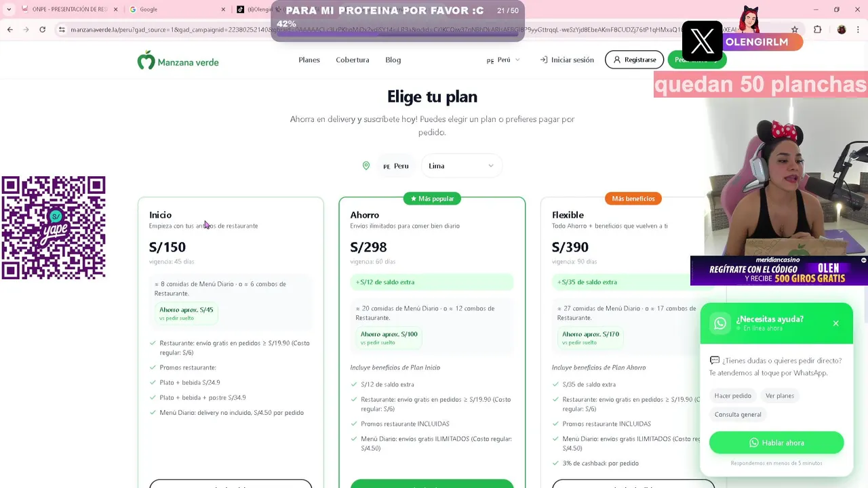Click the site info icon in address bar
Screen dimensions: 868x488
coord(62,30)
